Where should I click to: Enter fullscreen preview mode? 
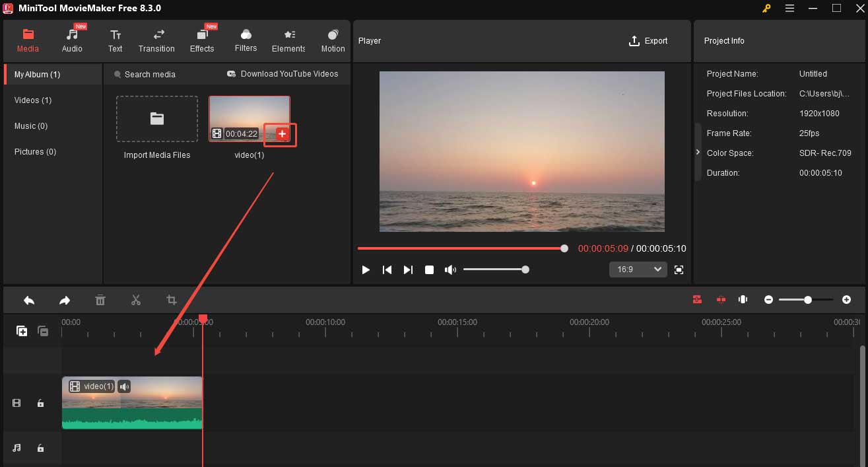(679, 269)
